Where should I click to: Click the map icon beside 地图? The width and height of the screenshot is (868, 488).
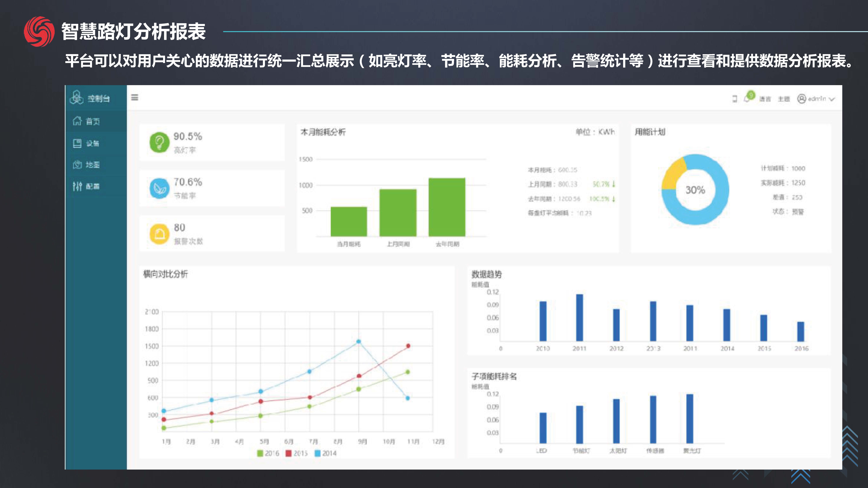click(77, 165)
